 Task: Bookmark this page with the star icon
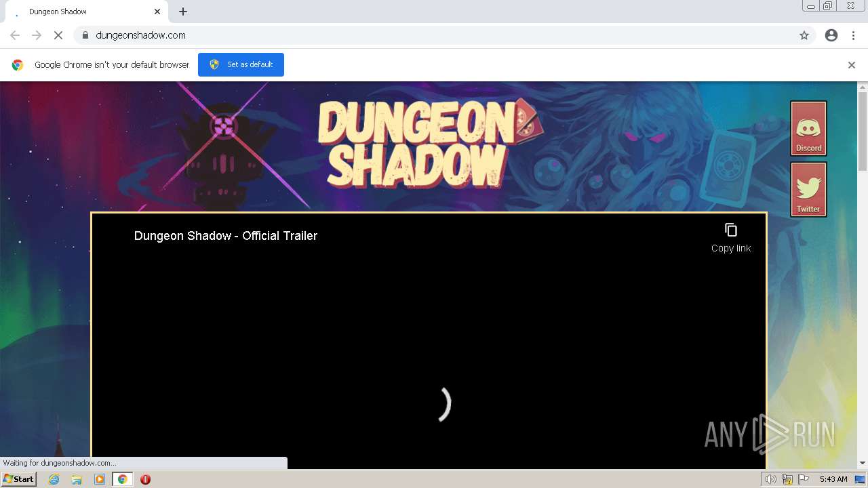[804, 35]
